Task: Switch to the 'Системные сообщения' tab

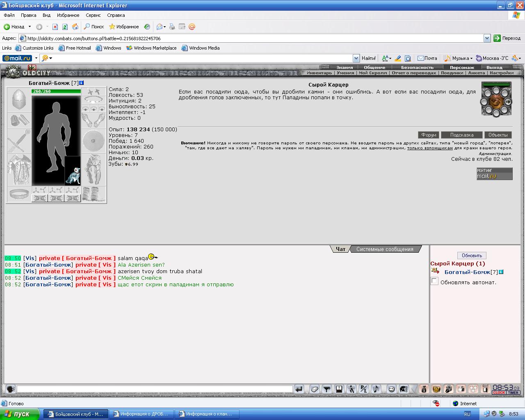Action: tap(385, 249)
